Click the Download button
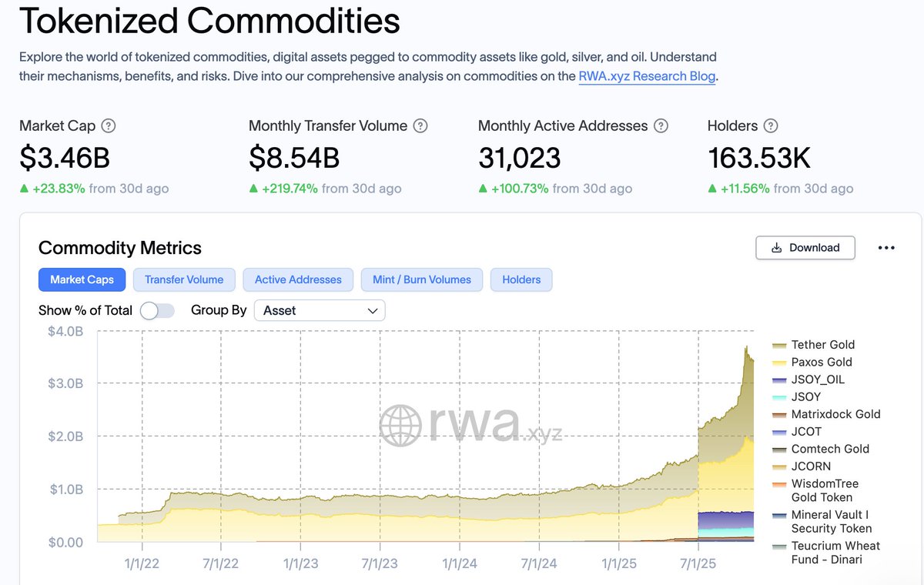Viewport: 924px width, 585px height. (805, 248)
